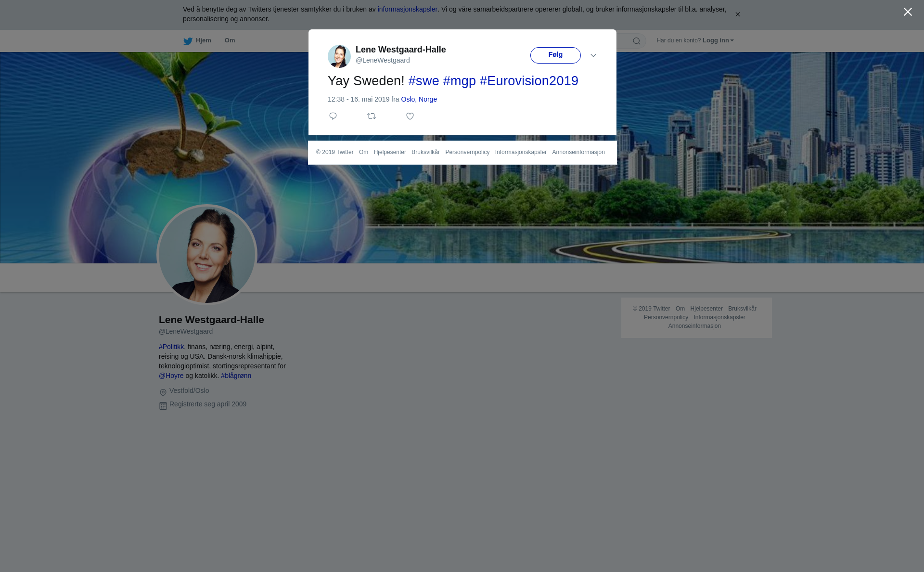Click the tweet author's small avatar
Image resolution: width=924 pixels, height=572 pixels.
click(x=339, y=56)
